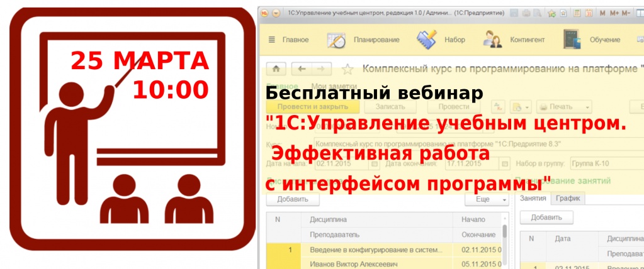The width and height of the screenshot is (644, 269).
Task: Open the calendar icon in title bar
Action: 588,13
